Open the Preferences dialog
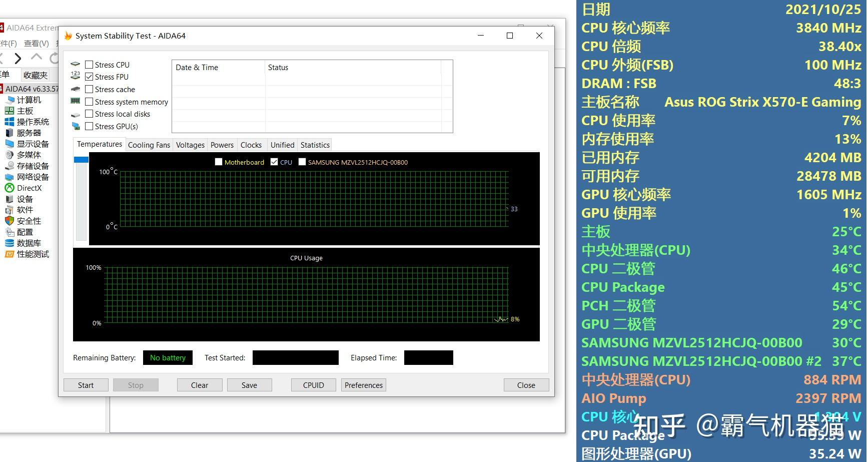868x462 pixels. click(364, 385)
